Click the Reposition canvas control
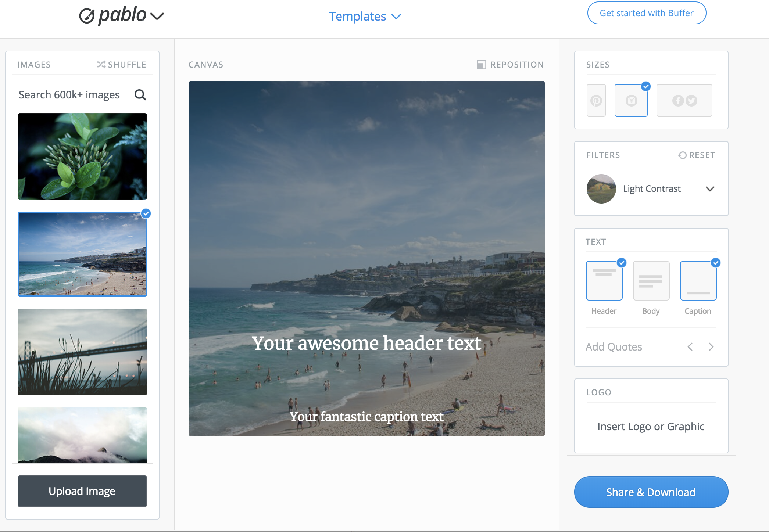Image resolution: width=769 pixels, height=532 pixels. pyautogui.click(x=510, y=65)
